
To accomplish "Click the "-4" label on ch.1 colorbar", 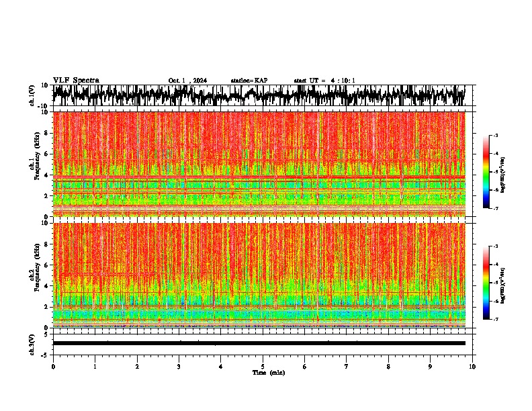I will pyautogui.click(x=495, y=154).
